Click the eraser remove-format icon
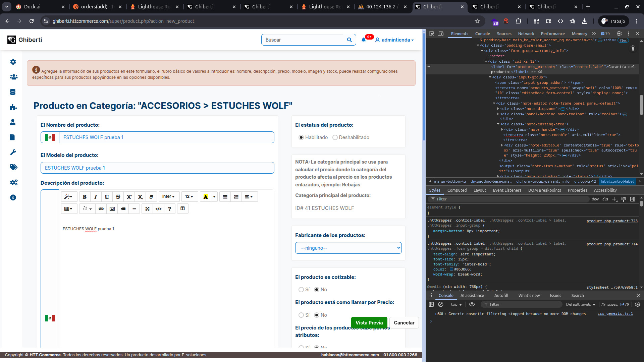The image size is (644, 362). (151, 197)
